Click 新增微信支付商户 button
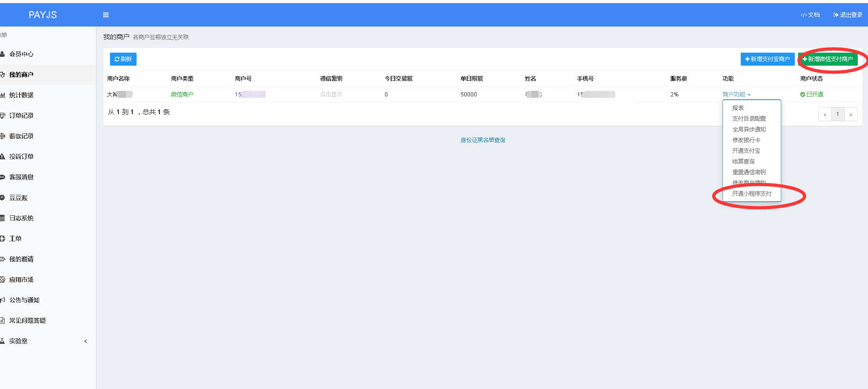 [x=827, y=59]
